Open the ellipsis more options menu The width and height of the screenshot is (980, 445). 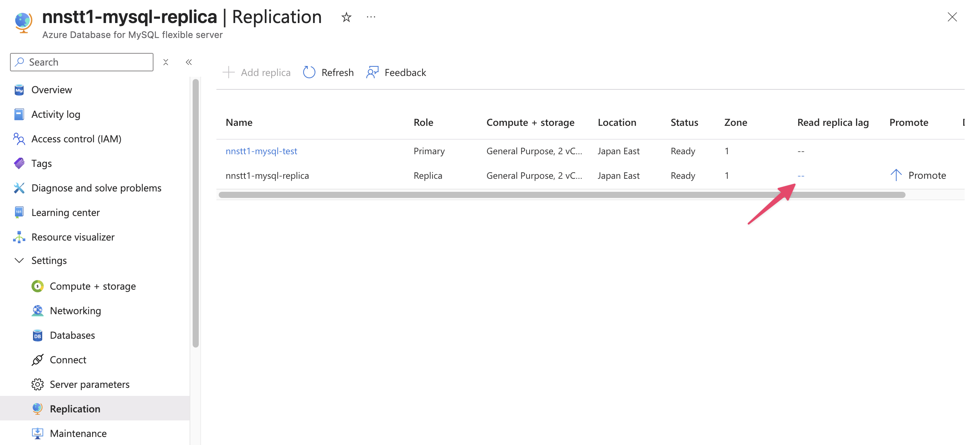371,17
